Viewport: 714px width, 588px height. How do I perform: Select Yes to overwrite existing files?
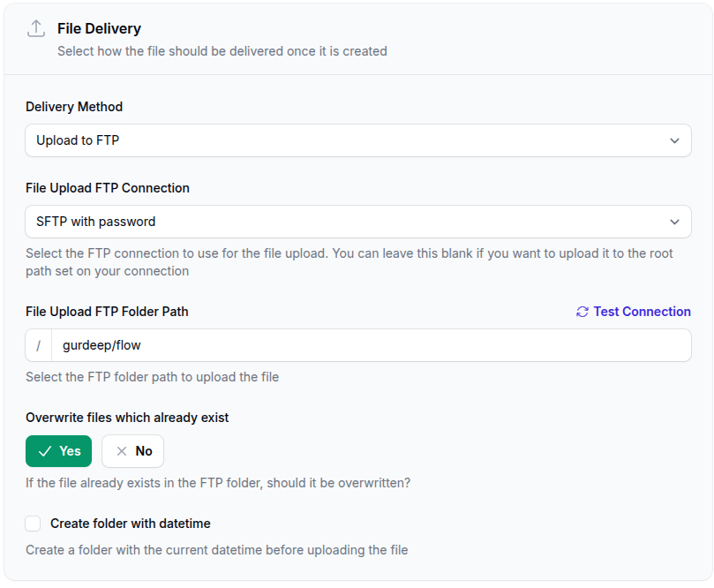[x=59, y=451]
